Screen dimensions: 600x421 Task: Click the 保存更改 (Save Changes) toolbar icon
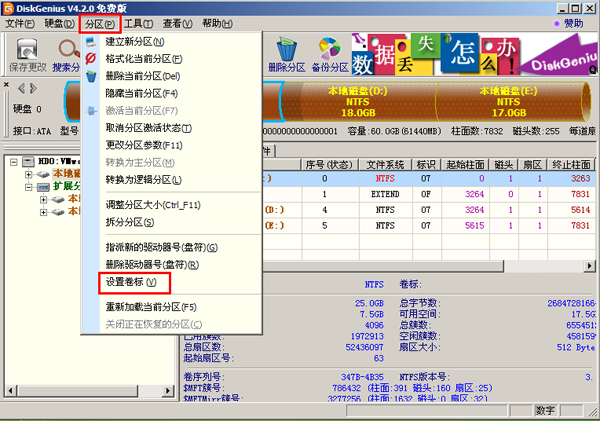click(x=28, y=55)
